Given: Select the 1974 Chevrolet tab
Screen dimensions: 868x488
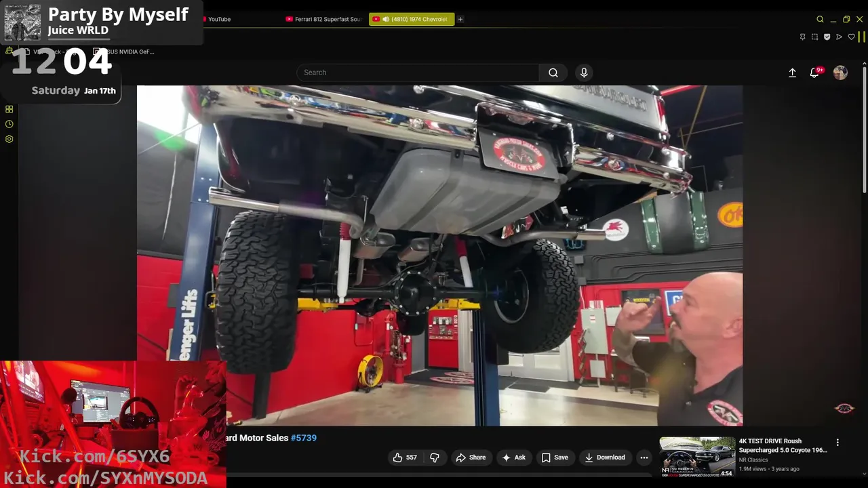Looking at the screenshot, I should (x=412, y=19).
